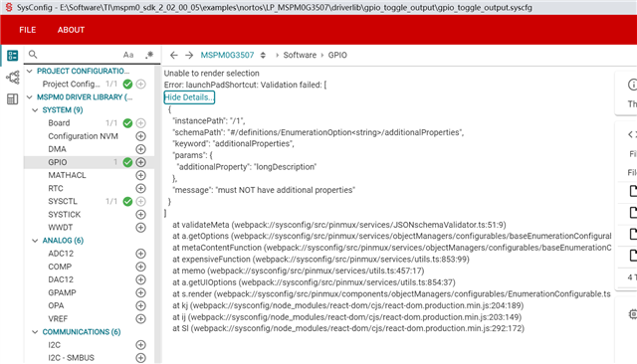Add an I2C - SMBUS instance

(x=140, y=358)
